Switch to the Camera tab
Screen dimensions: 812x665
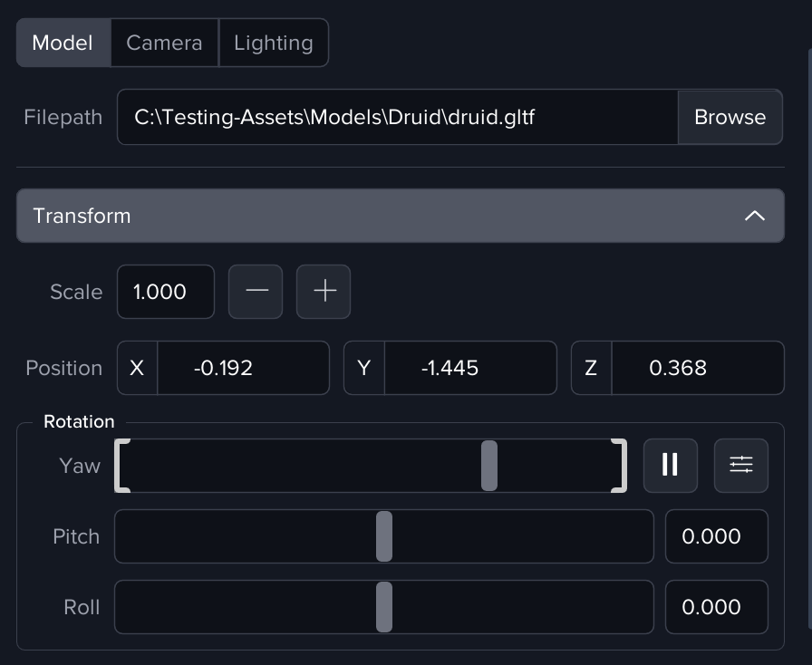click(x=164, y=43)
